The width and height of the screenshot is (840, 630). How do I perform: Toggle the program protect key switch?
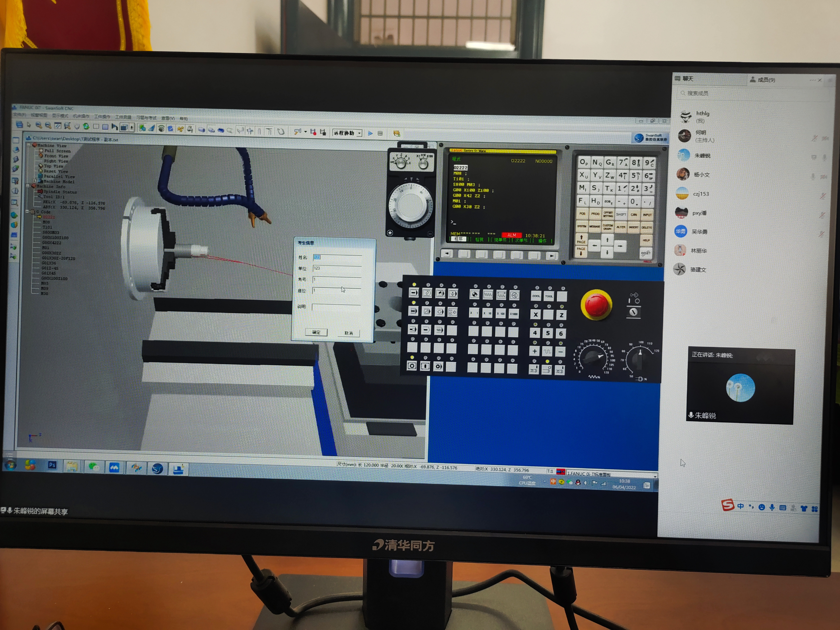(633, 312)
